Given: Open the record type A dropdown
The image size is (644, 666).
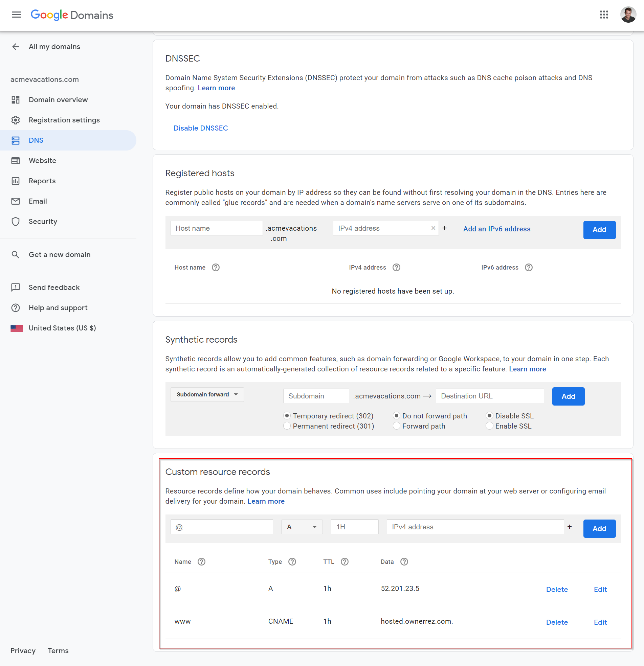Looking at the screenshot, I should click(x=302, y=527).
